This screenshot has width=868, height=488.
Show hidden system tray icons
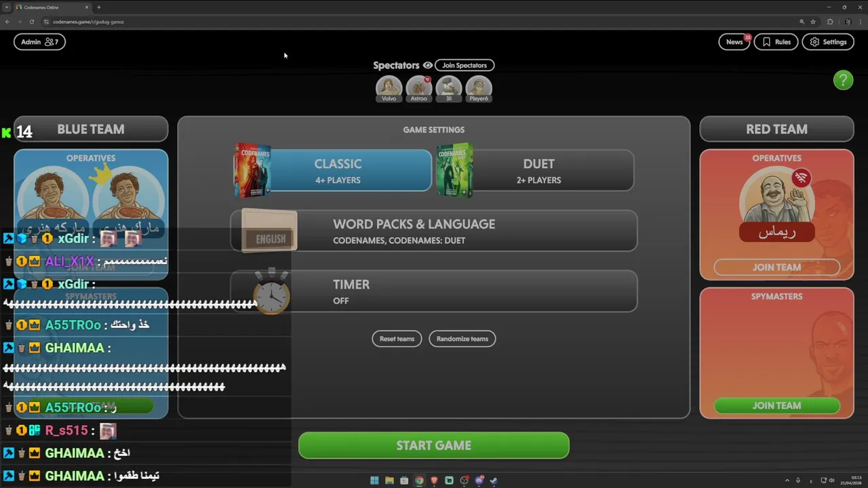(x=787, y=481)
